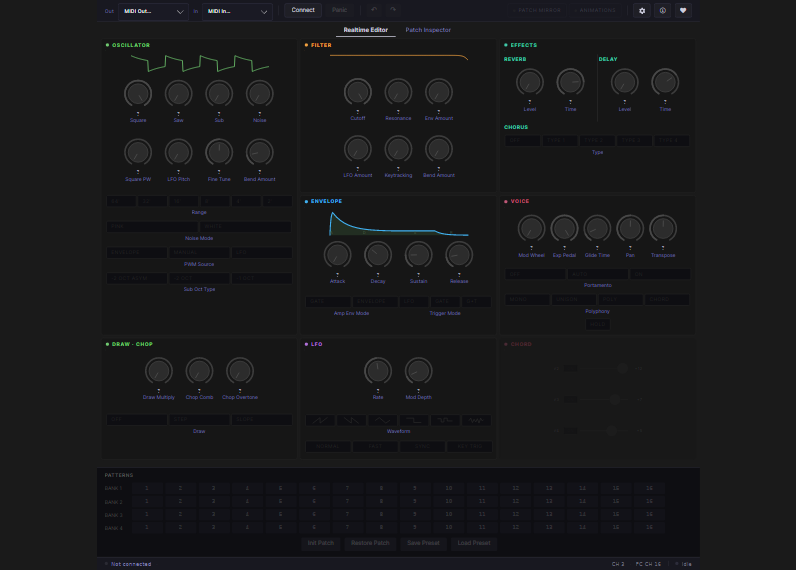Switch to the Realtime Editor tab

pyautogui.click(x=366, y=30)
